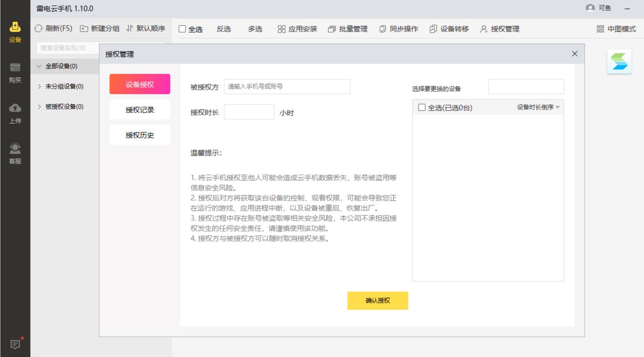The width and height of the screenshot is (644, 357).
Task: Enable 全选(已选0台) in the device list
Action: click(422, 107)
